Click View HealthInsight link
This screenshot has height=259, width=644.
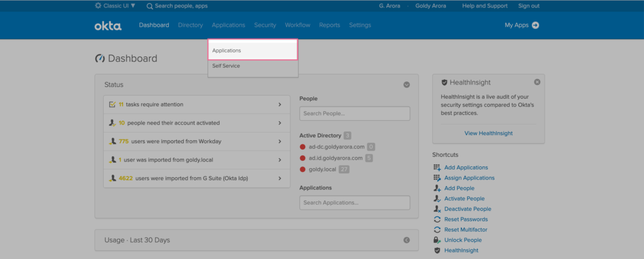tap(488, 133)
